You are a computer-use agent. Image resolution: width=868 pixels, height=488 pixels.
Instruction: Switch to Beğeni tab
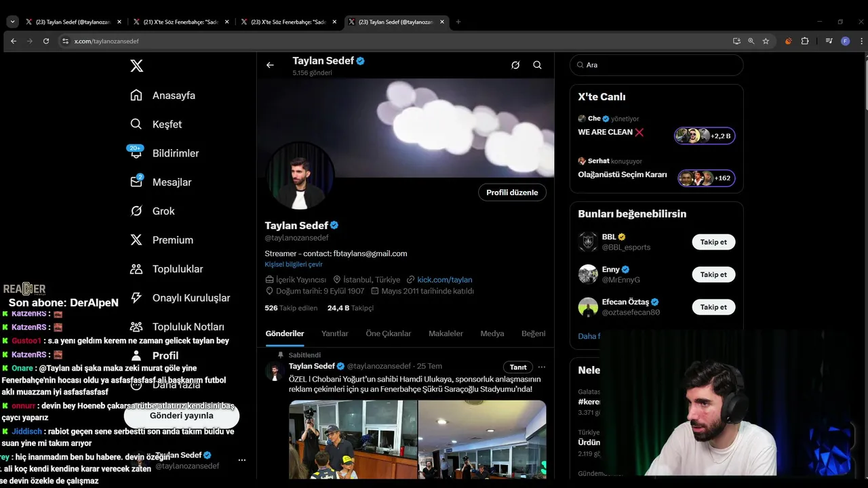(x=533, y=333)
